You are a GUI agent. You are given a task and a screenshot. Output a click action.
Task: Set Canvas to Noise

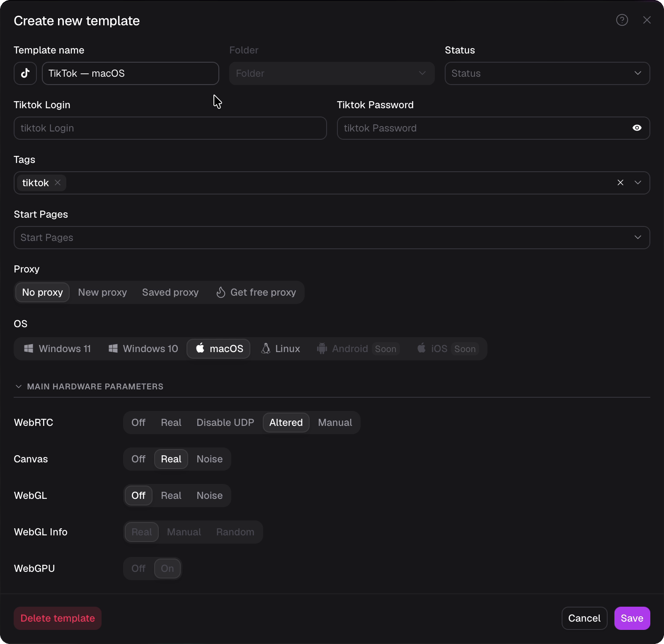point(210,459)
